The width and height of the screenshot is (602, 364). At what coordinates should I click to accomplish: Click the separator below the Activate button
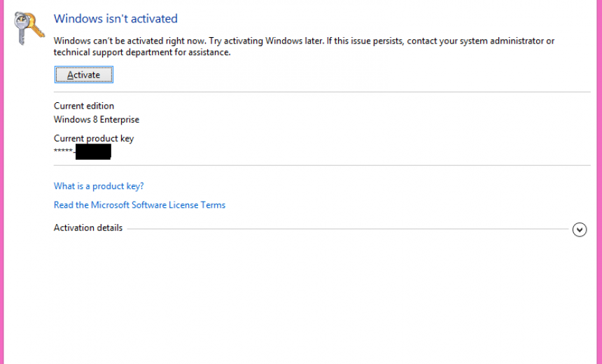click(322, 92)
